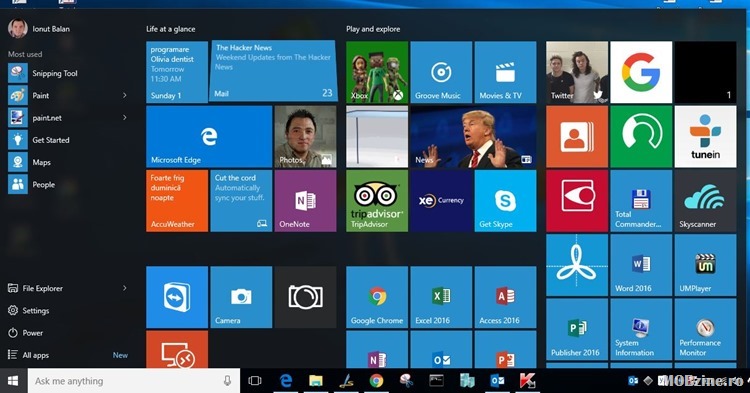Open the OneNote tile
The width and height of the screenshot is (750, 393).
305,201
